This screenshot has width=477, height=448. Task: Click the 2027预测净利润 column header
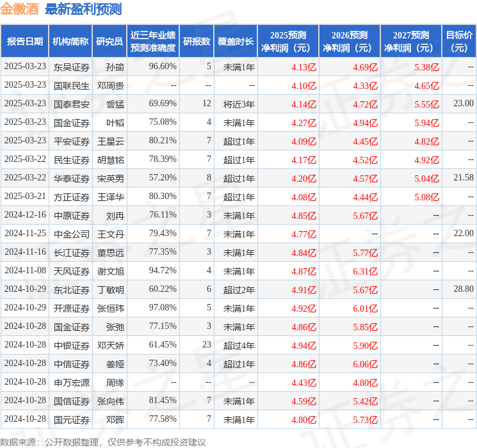click(410, 42)
